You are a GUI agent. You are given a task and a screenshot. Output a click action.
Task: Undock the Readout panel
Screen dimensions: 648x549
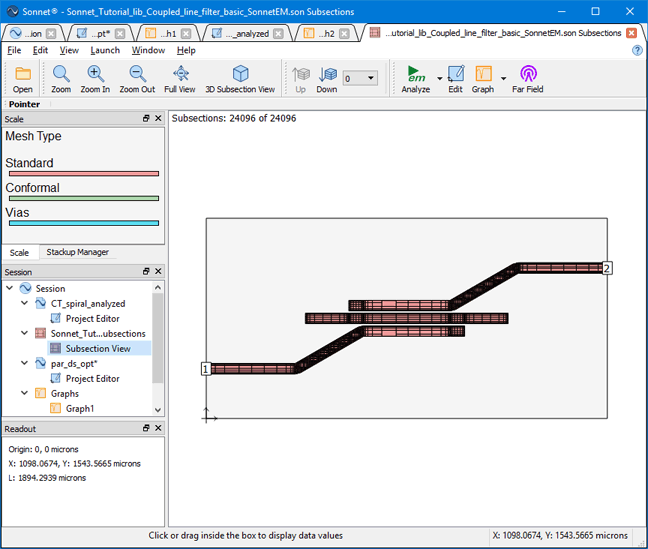click(146, 428)
